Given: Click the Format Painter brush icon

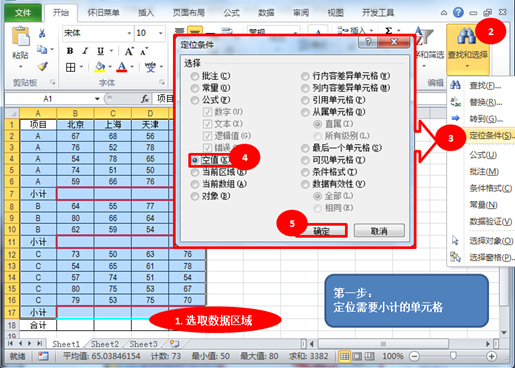Looking at the screenshot, I should click(x=42, y=66).
